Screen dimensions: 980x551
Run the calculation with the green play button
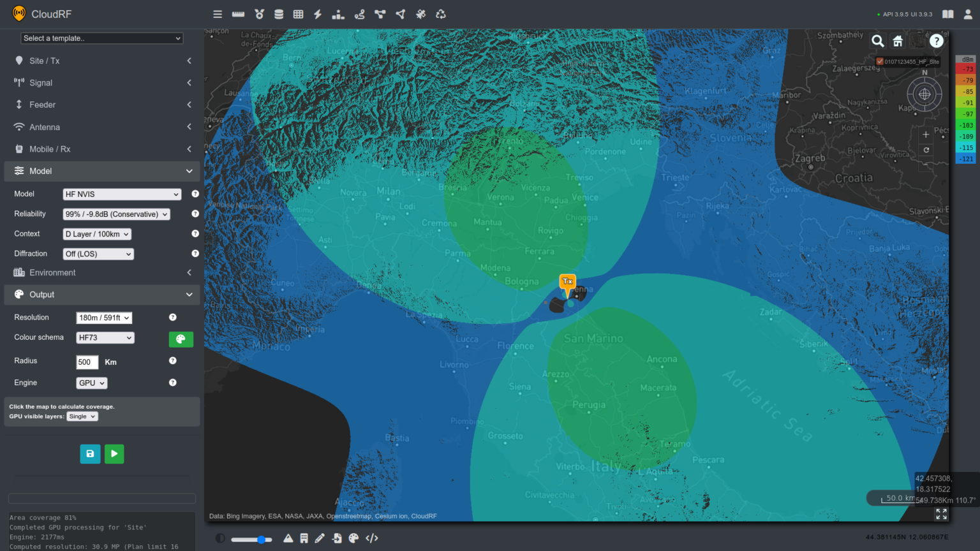[114, 453]
